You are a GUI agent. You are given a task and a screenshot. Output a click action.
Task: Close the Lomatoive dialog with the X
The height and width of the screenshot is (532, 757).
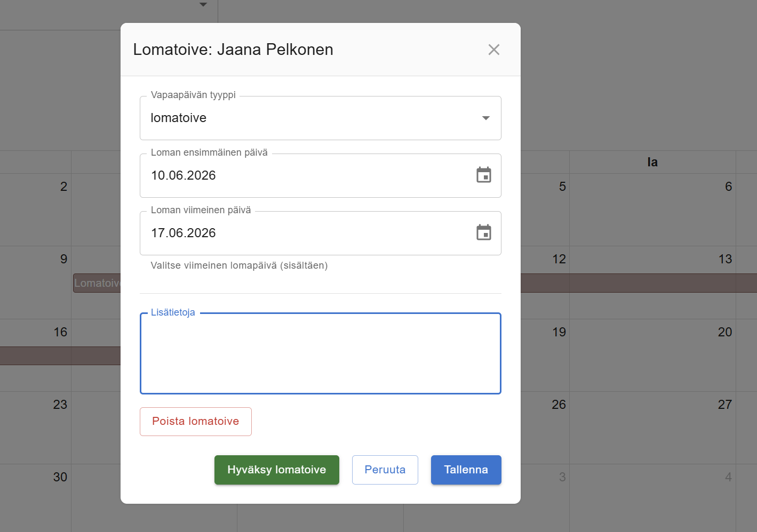(494, 50)
